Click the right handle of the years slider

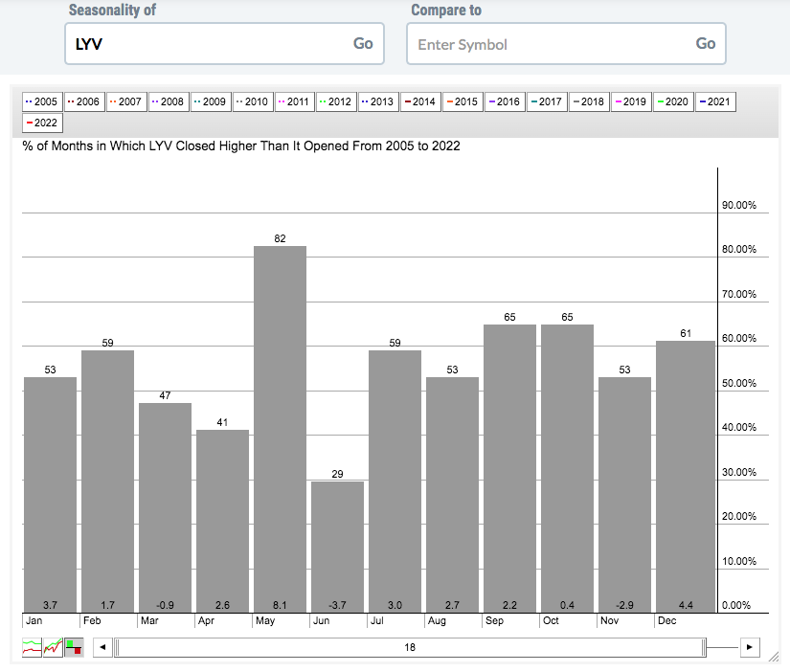pyautogui.click(x=704, y=647)
